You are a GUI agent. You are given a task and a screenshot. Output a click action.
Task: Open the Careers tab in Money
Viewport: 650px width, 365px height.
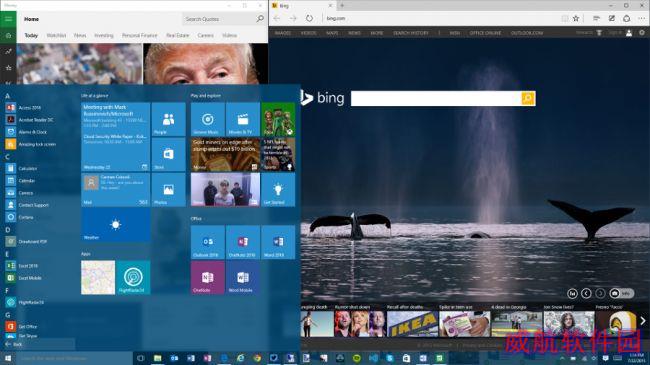coord(205,36)
